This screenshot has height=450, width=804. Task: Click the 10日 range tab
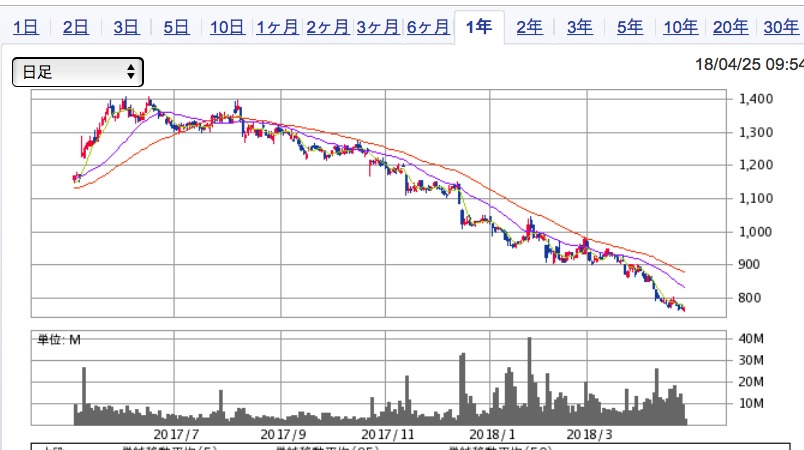227,27
